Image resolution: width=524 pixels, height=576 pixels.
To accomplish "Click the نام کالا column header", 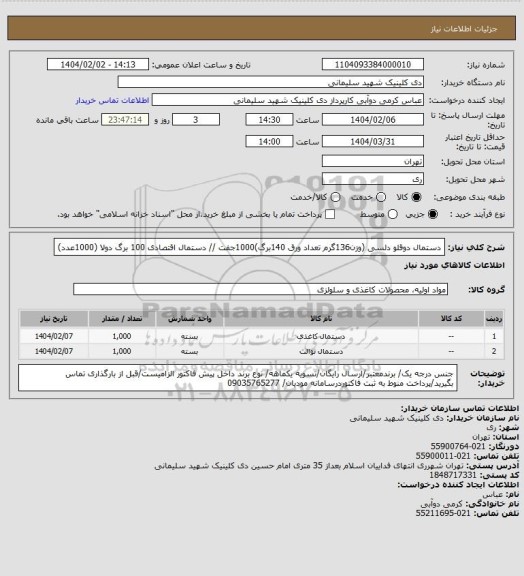I will (x=321, y=318).
